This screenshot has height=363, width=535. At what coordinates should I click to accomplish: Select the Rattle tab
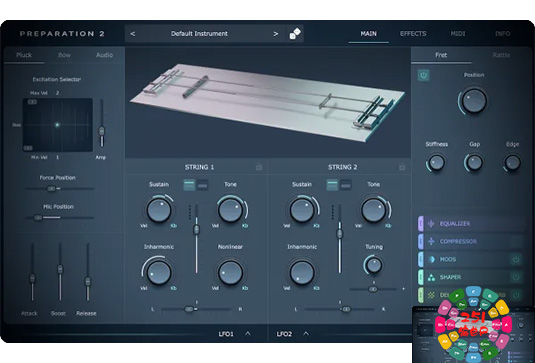[501, 55]
